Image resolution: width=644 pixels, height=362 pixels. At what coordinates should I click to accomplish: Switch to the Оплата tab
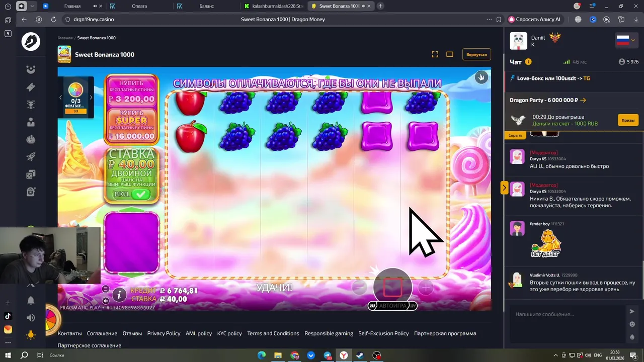[x=139, y=6]
